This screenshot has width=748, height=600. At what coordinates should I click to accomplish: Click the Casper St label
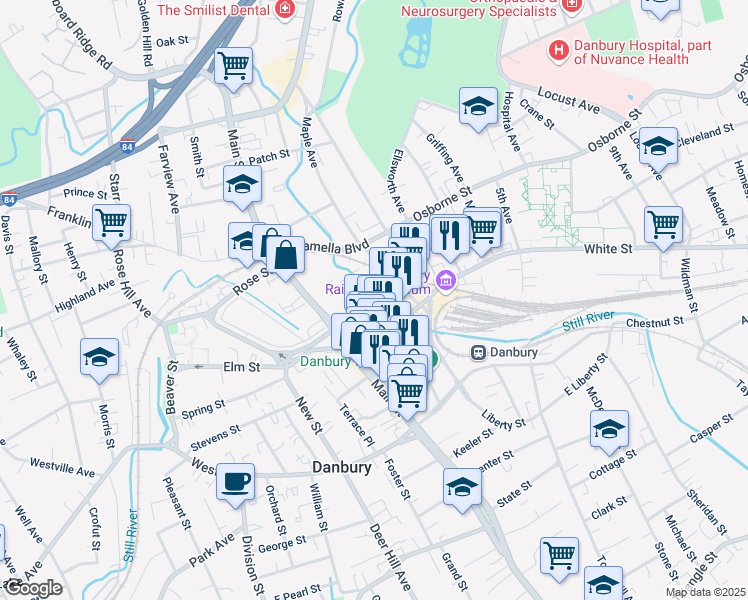711,429
